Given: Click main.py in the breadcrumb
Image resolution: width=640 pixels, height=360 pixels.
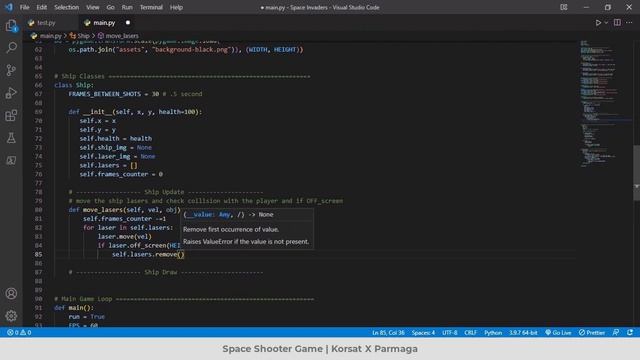Looking at the screenshot, I should point(50,36).
